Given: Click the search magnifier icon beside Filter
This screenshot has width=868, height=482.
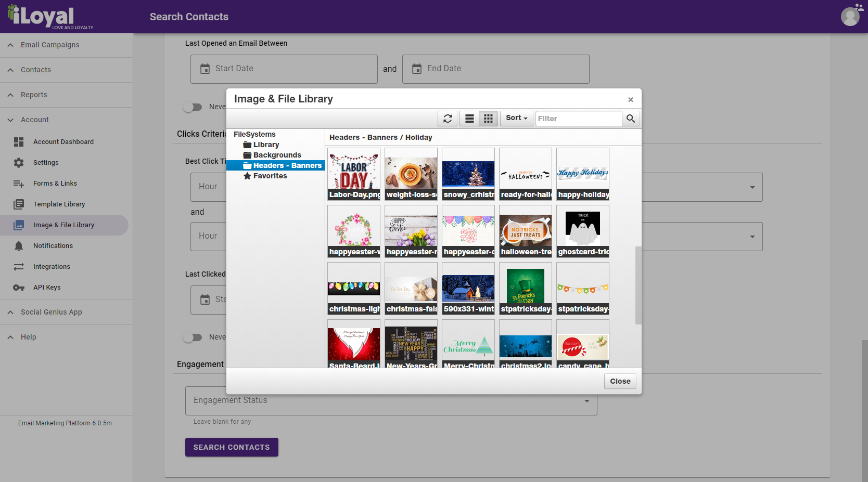Looking at the screenshot, I should pos(631,119).
